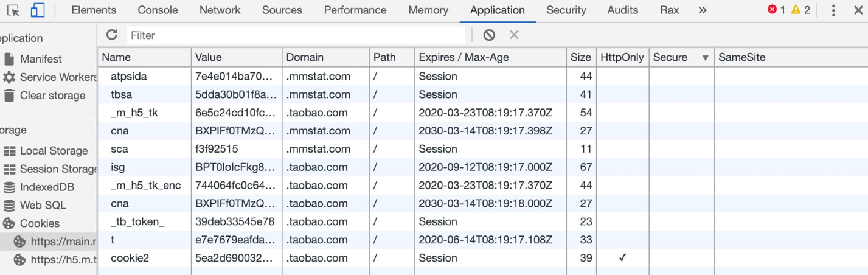Click the Secure column sort arrow
868x275 pixels.
tap(705, 58)
